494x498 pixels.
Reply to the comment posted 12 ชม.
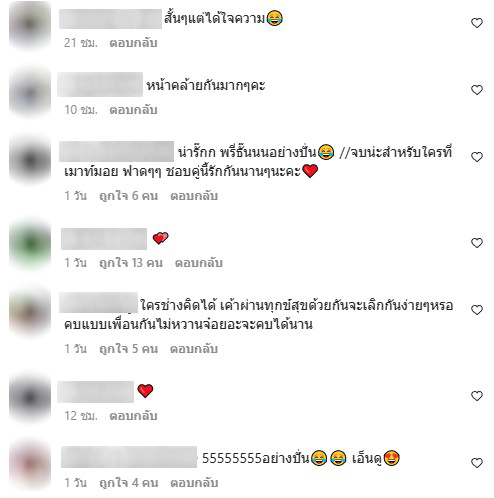click(x=133, y=416)
